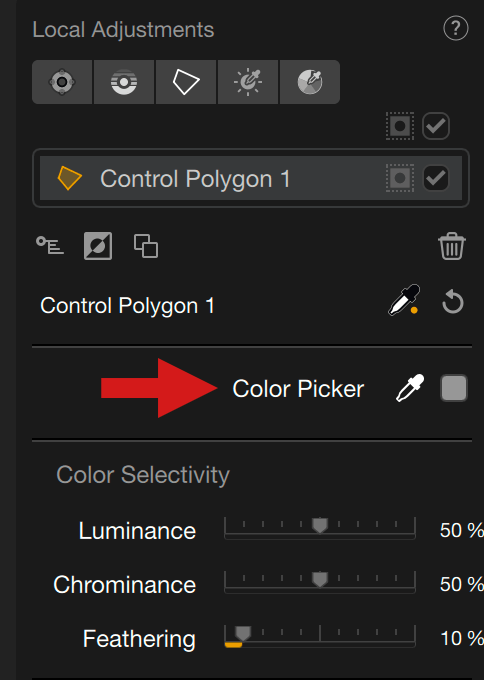Delete the selected adjustment with trash icon
The width and height of the screenshot is (484, 680).
coord(452,246)
